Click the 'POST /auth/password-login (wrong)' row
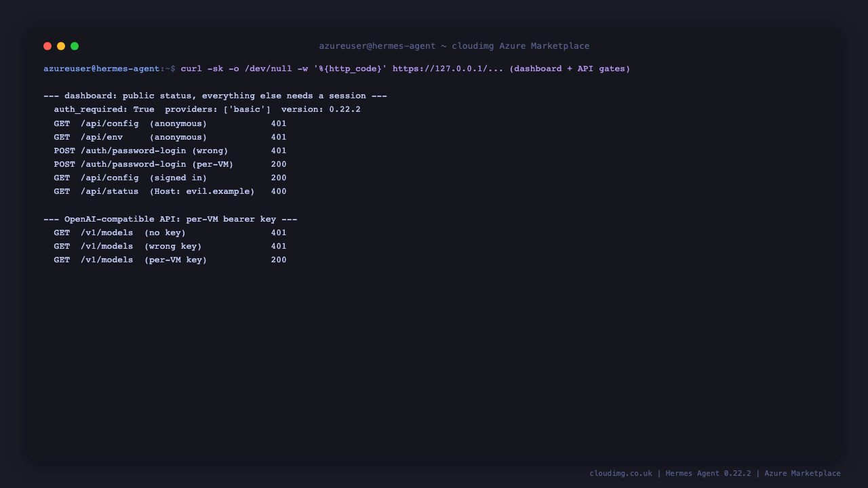This screenshot has width=868, height=488. pos(170,150)
